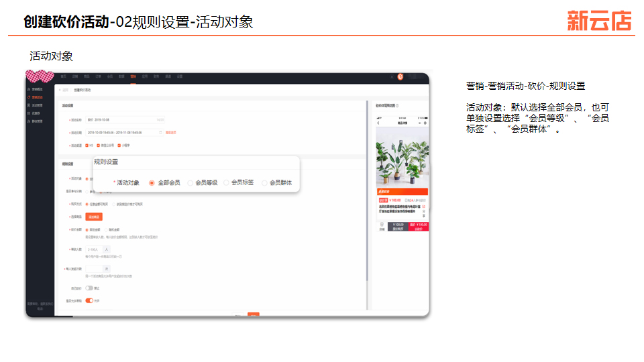Screen dimensions: 644x362
Task: Open the highlighted 营销 top navigation tab
Action: click(x=133, y=76)
